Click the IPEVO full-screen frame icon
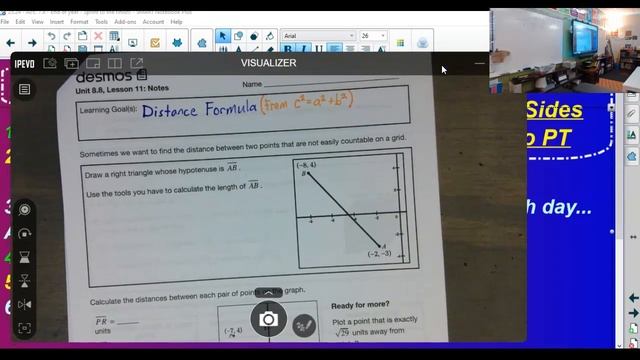The height and width of the screenshot is (360, 640). pos(24,328)
